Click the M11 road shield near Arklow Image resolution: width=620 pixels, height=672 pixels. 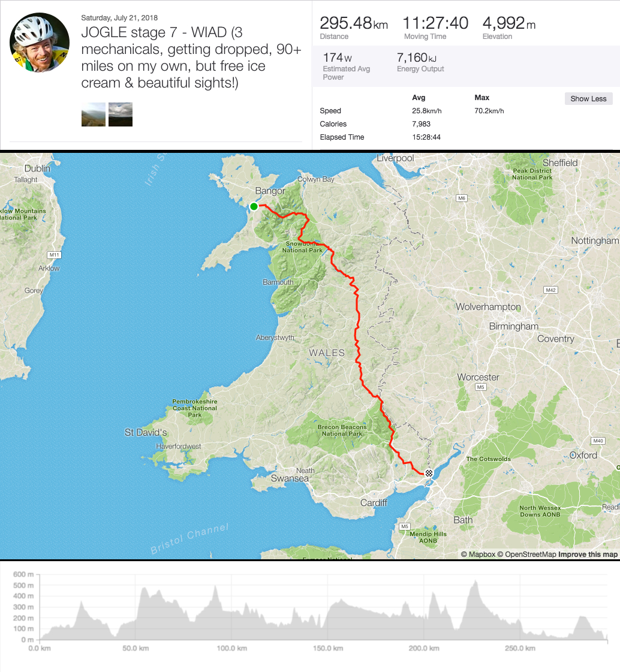point(55,255)
